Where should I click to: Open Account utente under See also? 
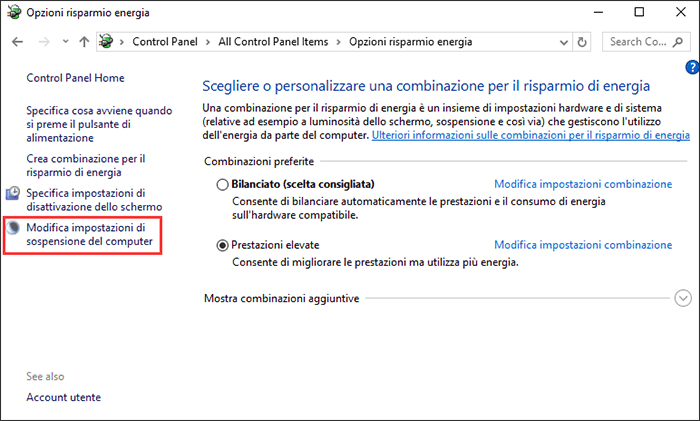[63, 397]
